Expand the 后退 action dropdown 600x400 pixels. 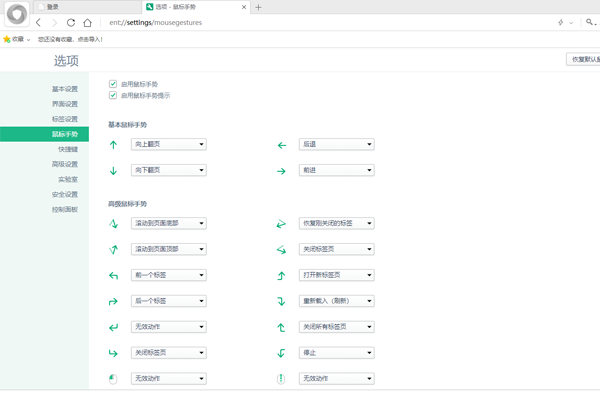point(336,145)
